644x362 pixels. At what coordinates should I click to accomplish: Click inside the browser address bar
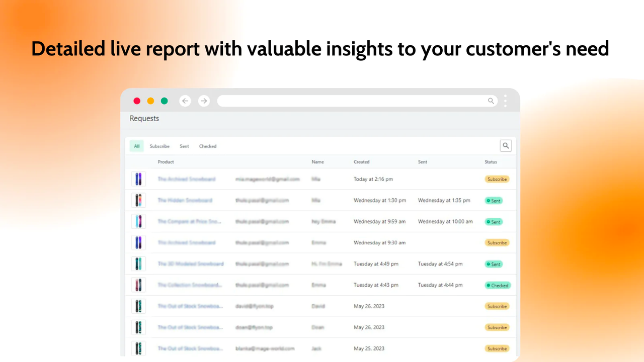click(352, 101)
